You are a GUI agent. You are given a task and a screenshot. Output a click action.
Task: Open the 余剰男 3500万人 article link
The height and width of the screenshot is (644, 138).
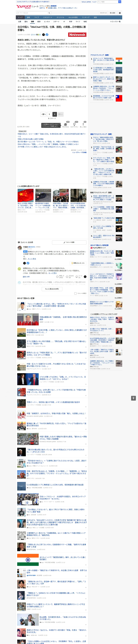(x=56, y=413)
